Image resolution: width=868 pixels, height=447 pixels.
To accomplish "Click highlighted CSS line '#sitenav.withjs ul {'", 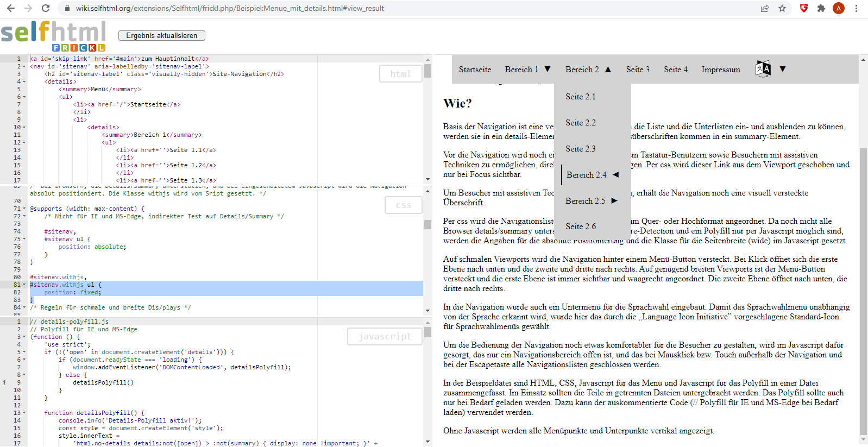I will tap(66, 285).
